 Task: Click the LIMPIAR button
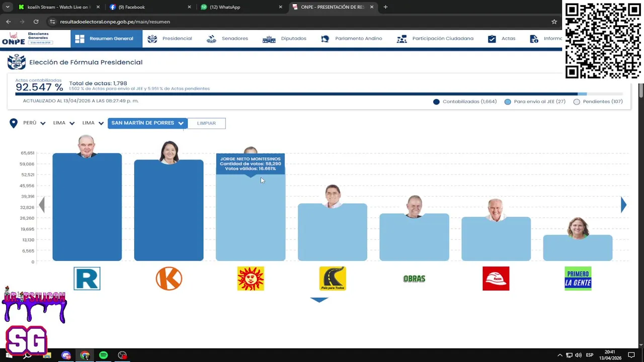(x=206, y=123)
